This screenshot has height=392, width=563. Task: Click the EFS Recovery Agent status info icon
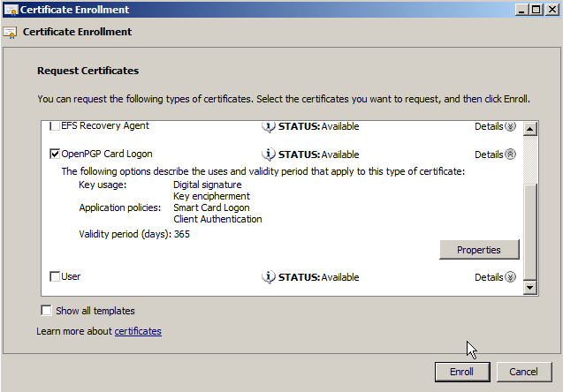tap(269, 126)
